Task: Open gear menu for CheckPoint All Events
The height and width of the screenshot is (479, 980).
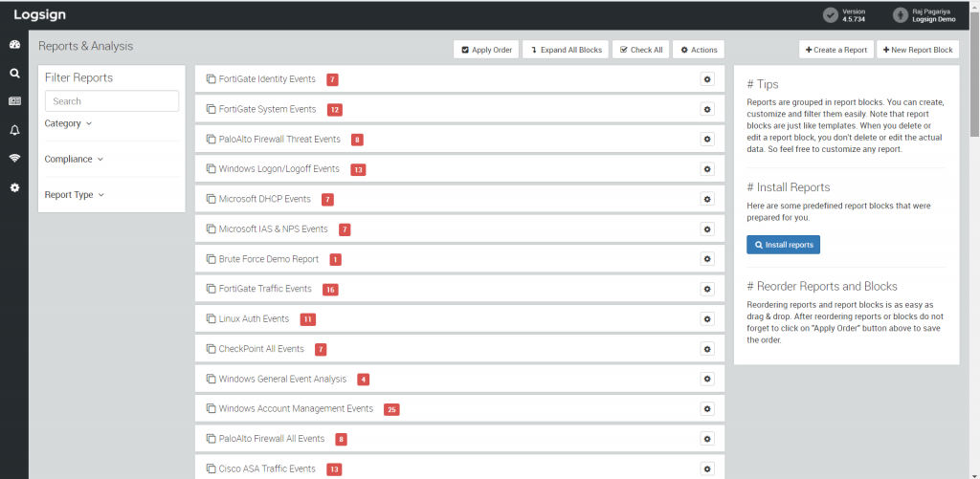Action: point(707,349)
